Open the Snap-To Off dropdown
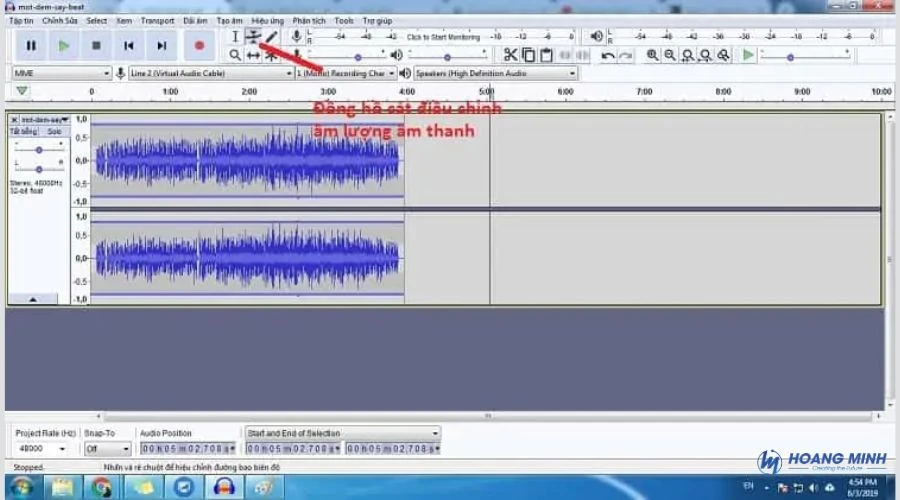This screenshot has height=500, width=900. pyautogui.click(x=107, y=448)
